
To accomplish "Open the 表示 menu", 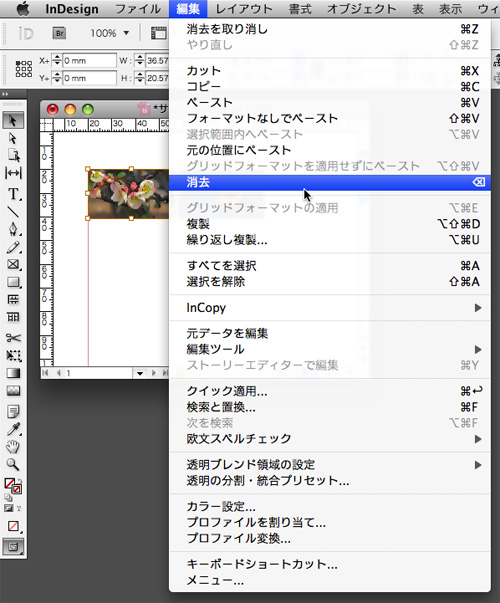I will pyautogui.click(x=450, y=9).
